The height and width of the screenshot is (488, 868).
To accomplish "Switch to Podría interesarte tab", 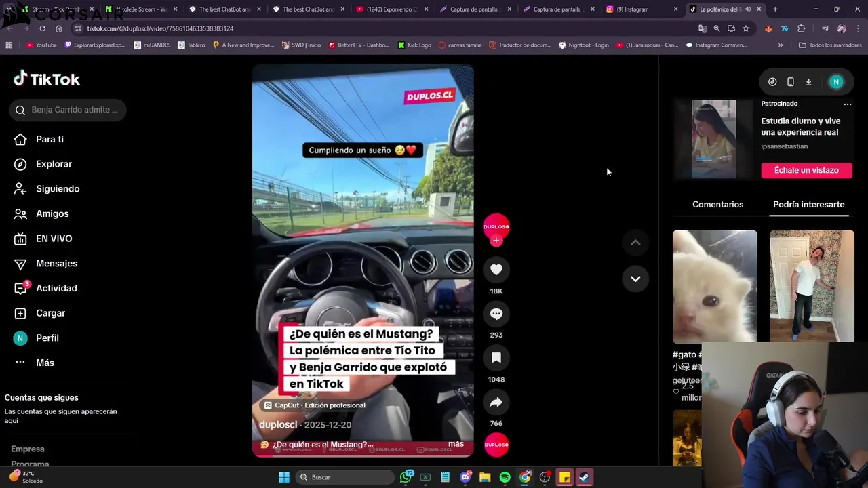I will pos(808,204).
